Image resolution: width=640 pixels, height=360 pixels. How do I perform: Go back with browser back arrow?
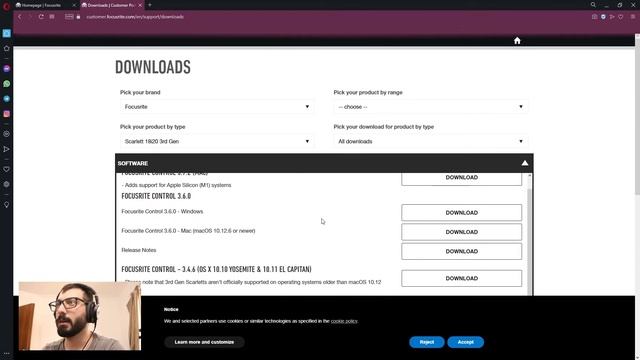[x=19, y=17]
